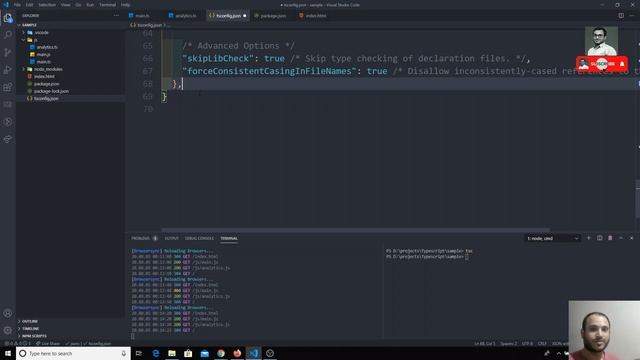The image size is (640, 360).
Task: Open the Explorer view in activity bar
Action: click(8, 18)
